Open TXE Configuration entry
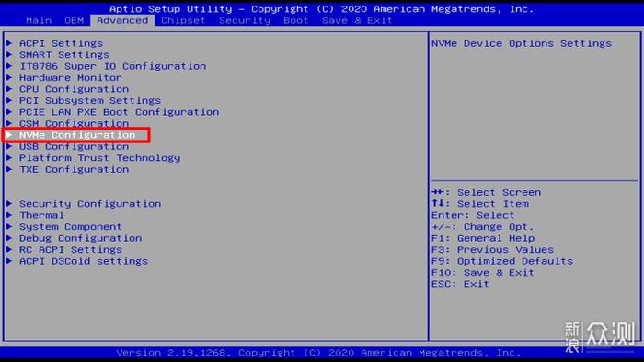Screen dimensions: 644x362 (x=74, y=170)
